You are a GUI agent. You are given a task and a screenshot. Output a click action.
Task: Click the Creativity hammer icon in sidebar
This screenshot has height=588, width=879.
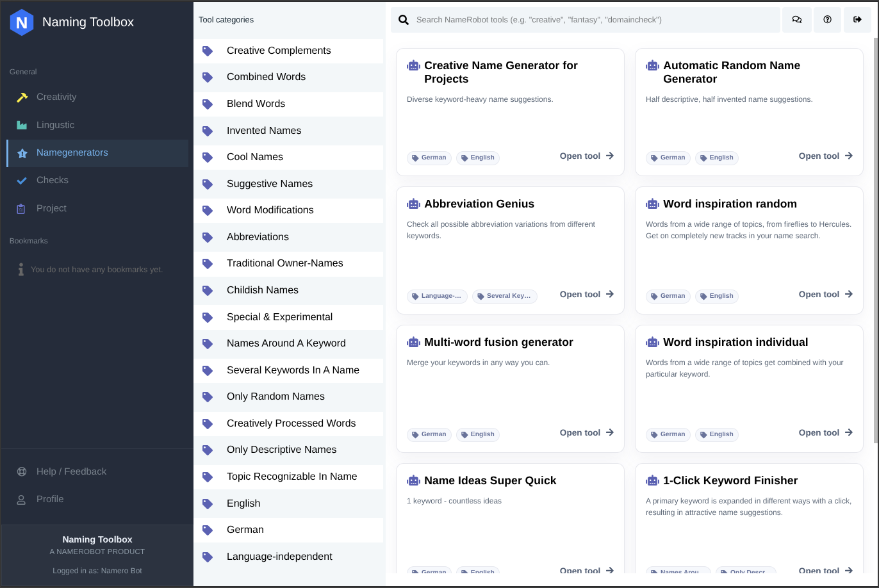tap(22, 97)
